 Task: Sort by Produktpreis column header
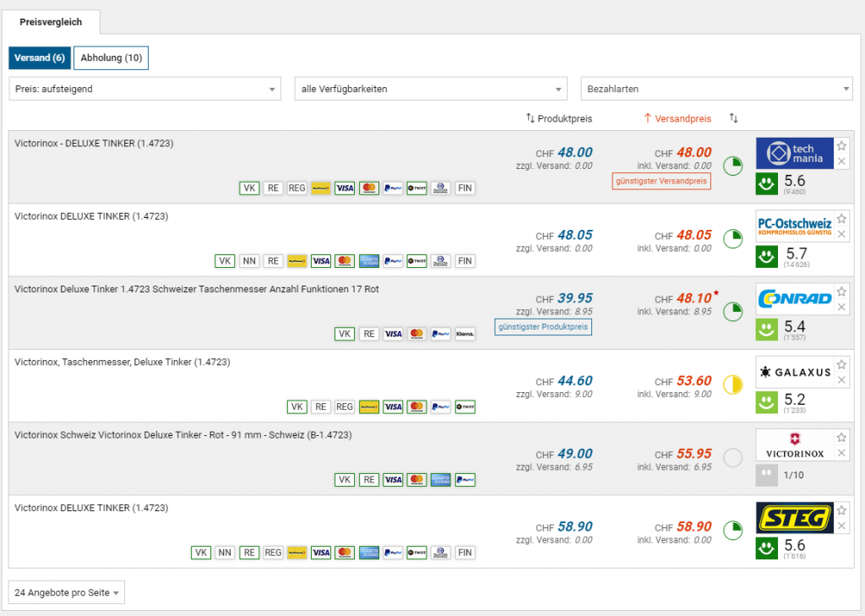(559, 118)
